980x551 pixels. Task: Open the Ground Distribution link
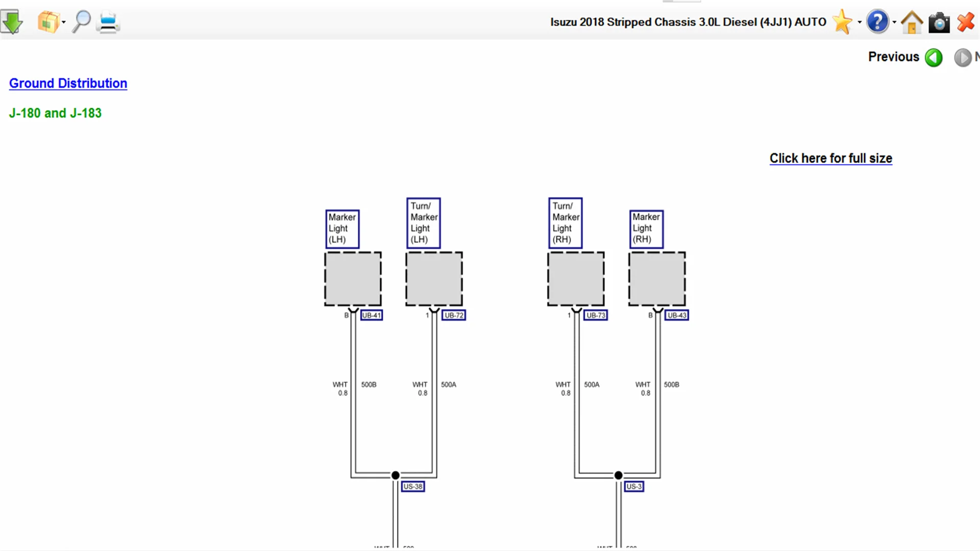pyautogui.click(x=68, y=83)
